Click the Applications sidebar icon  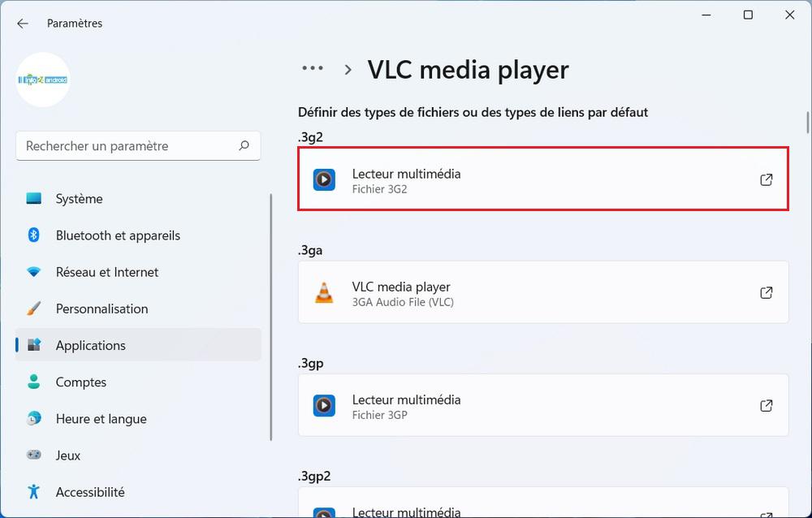33,345
